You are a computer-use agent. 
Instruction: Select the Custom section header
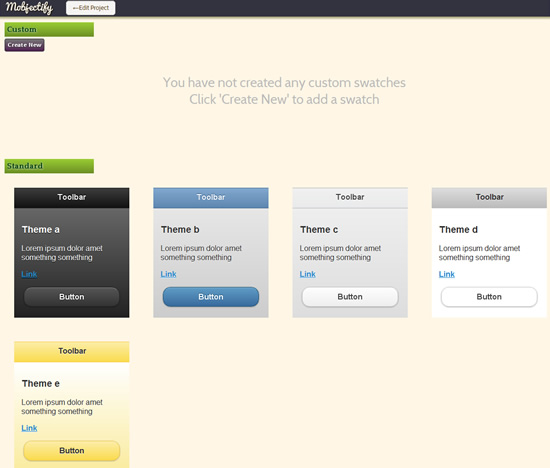tap(49, 29)
